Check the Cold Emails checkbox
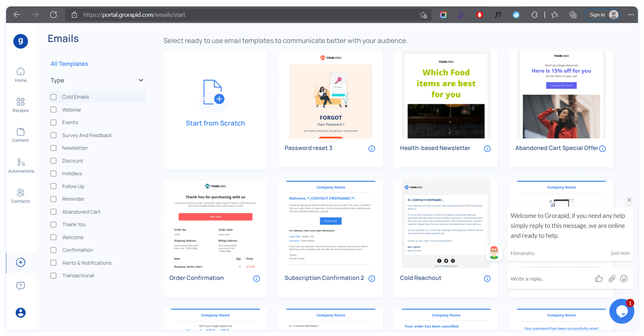The height and width of the screenshot is (336, 644). pyautogui.click(x=53, y=97)
